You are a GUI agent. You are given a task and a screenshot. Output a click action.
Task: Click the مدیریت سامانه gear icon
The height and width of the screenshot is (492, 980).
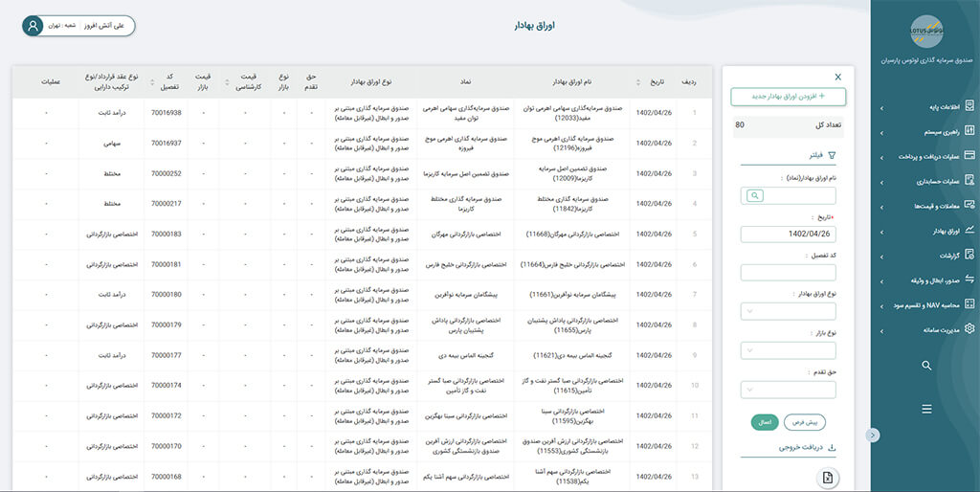(969, 329)
